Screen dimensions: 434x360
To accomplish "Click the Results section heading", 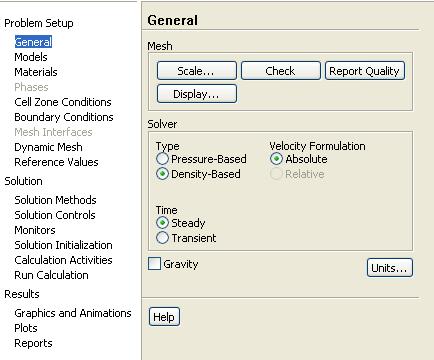I will tap(22, 294).
